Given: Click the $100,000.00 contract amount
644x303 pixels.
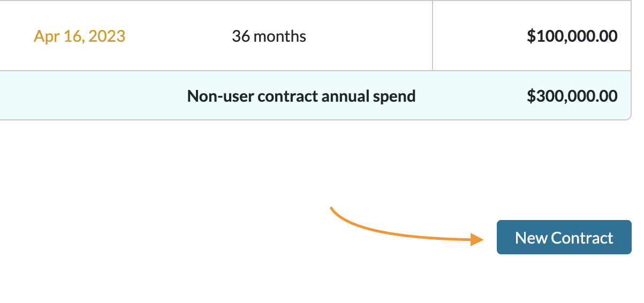Looking at the screenshot, I should coord(572,36).
